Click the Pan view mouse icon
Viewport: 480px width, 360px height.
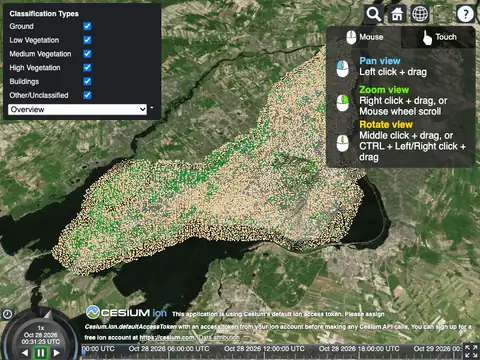343,69
